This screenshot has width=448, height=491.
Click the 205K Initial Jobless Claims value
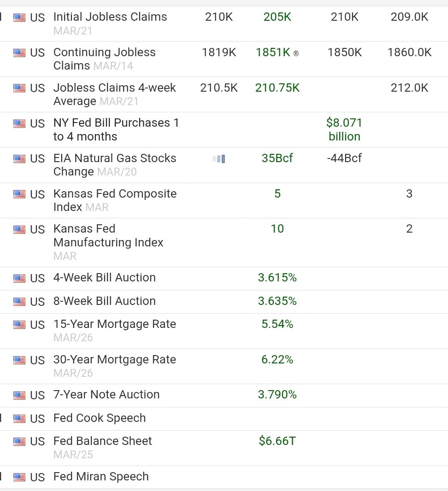[277, 17]
